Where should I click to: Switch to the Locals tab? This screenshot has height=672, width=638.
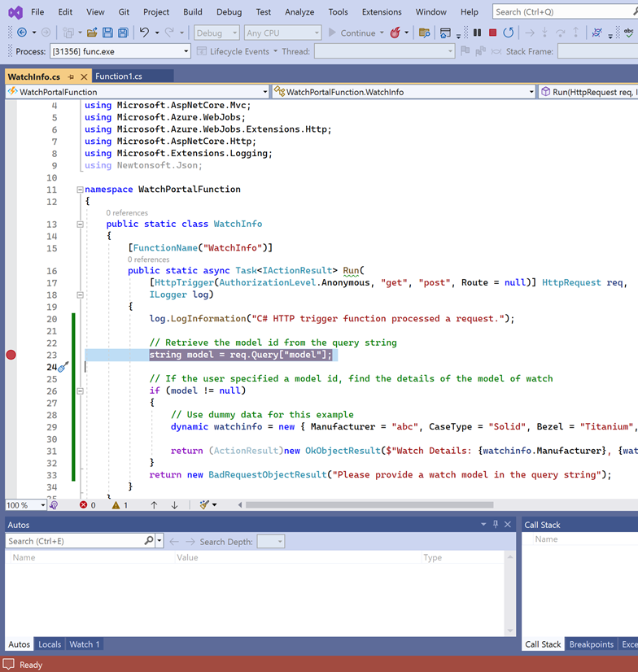pyautogui.click(x=50, y=644)
